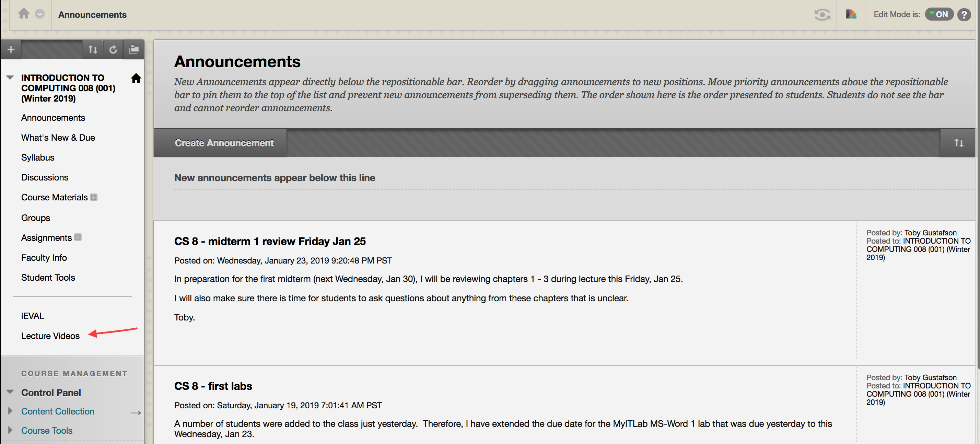Open the help question mark icon

964,15
